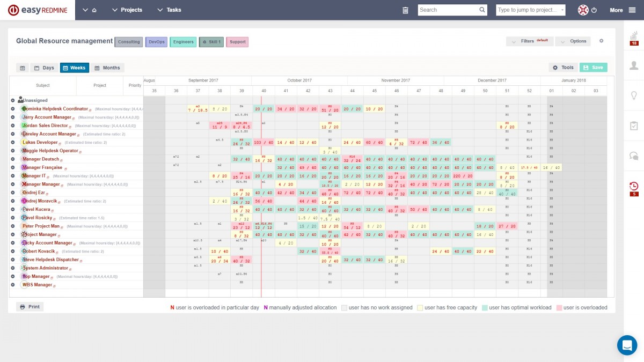Click the Print button

(x=30, y=307)
